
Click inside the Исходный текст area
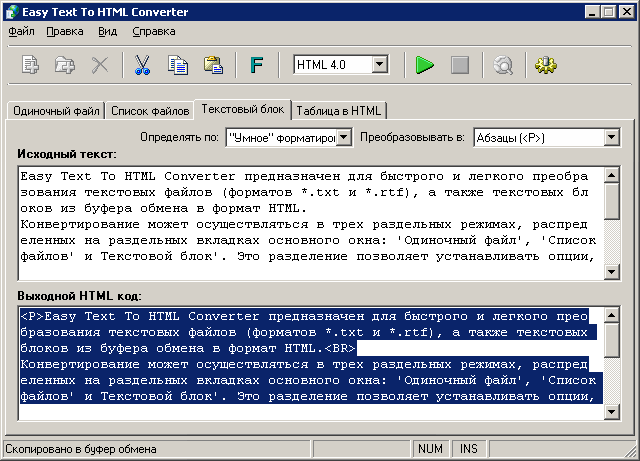(311, 223)
